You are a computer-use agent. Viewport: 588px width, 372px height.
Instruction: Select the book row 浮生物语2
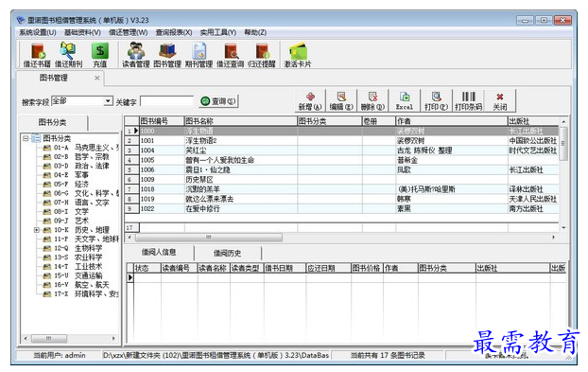point(342,140)
